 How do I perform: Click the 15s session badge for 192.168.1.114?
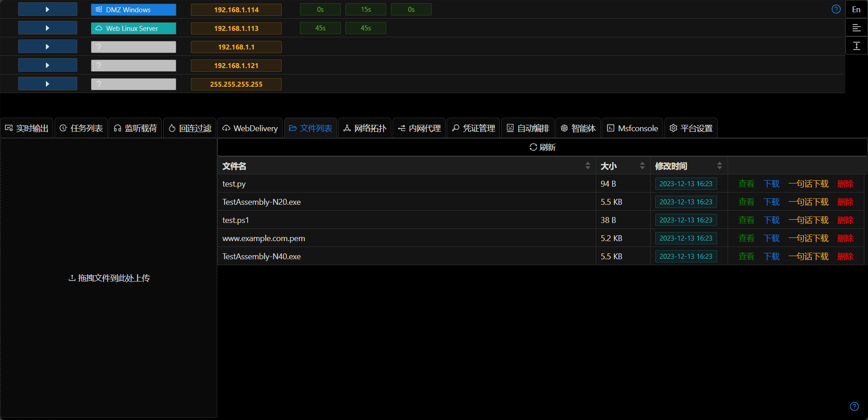click(x=366, y=10)
